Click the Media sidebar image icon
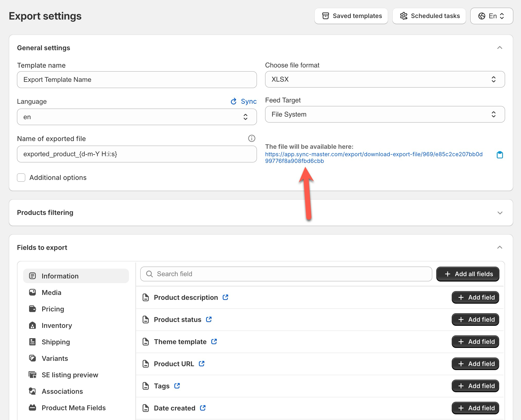The width and height of the screenshot is (521, 420). click(32, 292)
